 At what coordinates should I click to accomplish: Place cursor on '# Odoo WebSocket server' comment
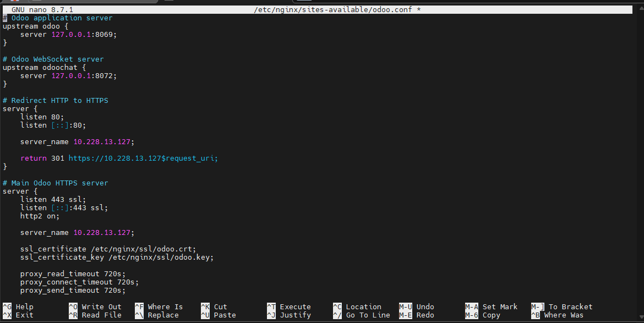tap(53, 59)
